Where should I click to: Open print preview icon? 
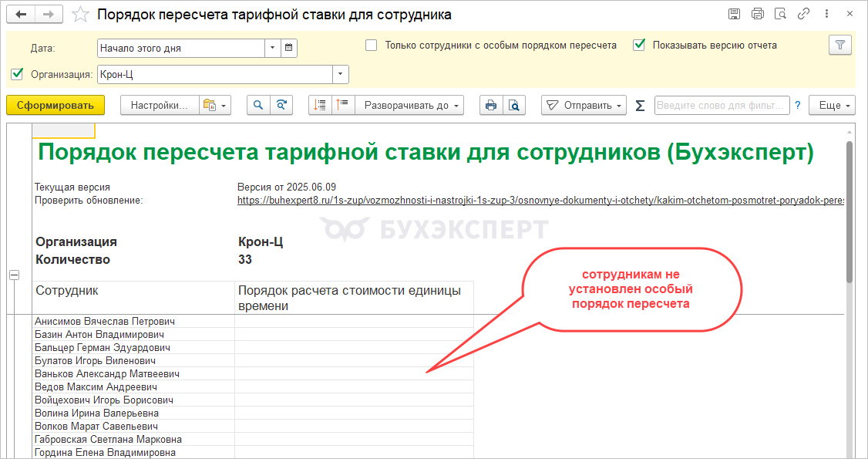click(x=513, y=106)
